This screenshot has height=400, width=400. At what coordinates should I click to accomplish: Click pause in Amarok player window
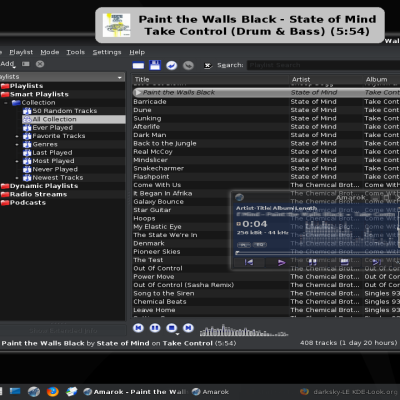[x=313, y=262]
